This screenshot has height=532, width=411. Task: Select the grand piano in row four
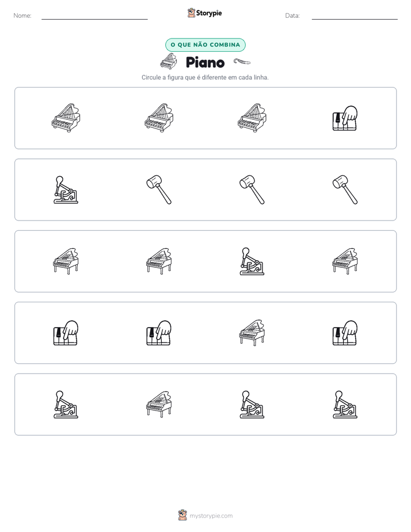pyautogui.click(x=252, y=333)
